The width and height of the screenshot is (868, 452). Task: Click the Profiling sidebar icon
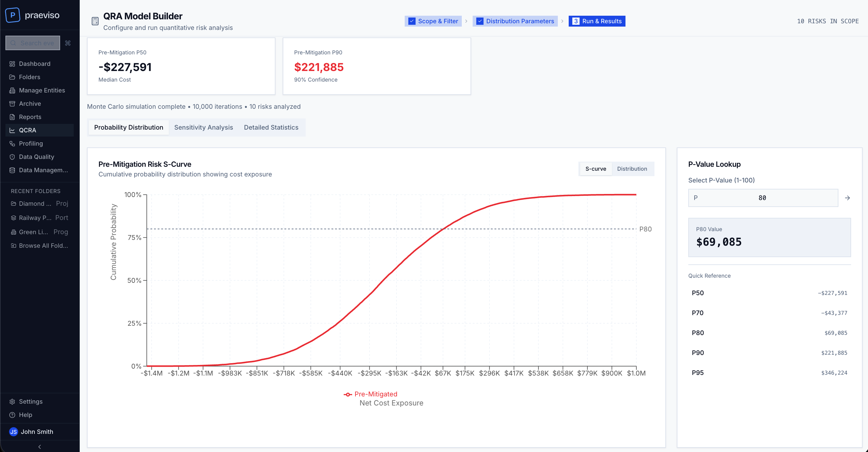12,144
